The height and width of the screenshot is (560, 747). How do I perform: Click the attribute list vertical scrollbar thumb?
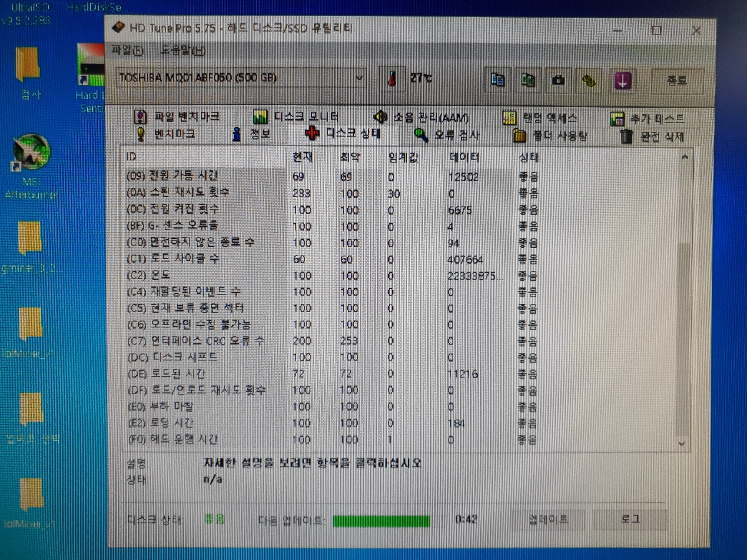pyautogui.click(x=683, y=339)
